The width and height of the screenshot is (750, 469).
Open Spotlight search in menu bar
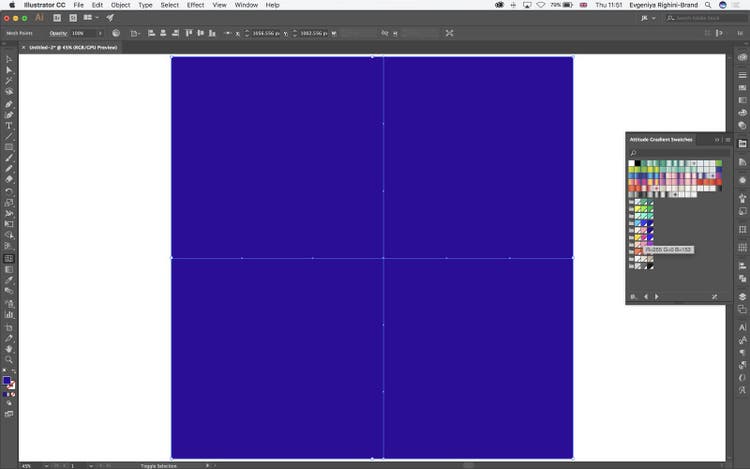(x=708, y=5)
